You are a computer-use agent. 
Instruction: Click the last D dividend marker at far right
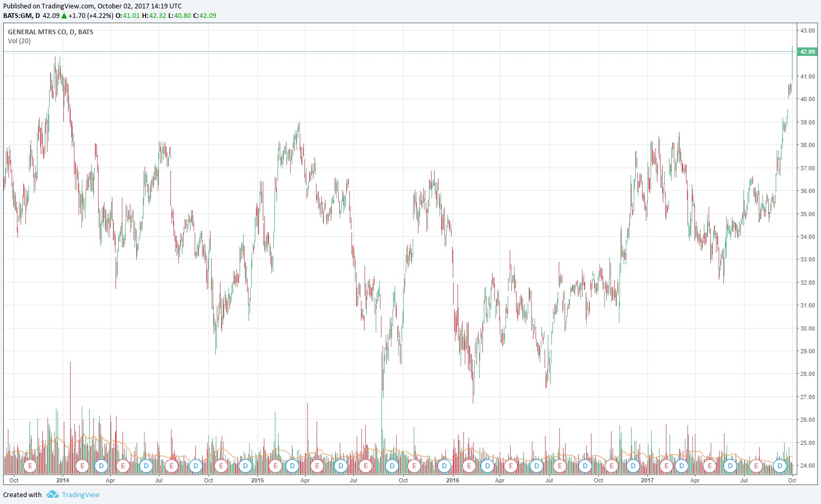[x=780, y=466]
